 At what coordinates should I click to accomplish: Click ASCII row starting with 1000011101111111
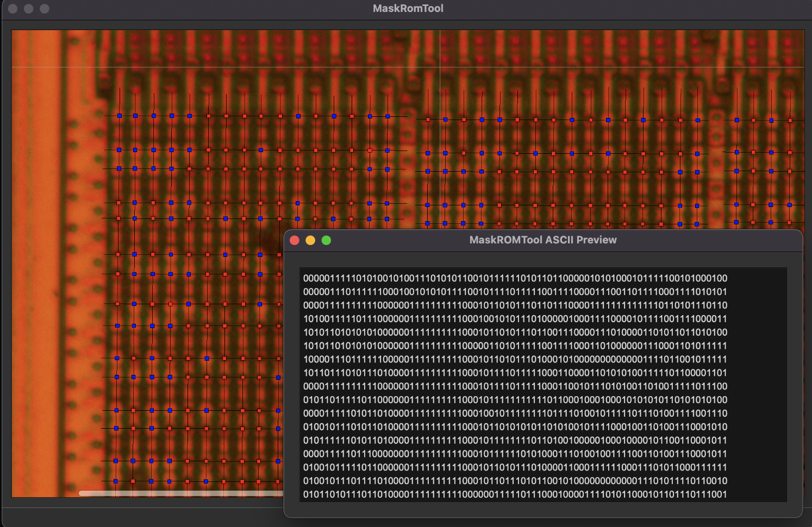pyautogui.click(x=515, y=359)
